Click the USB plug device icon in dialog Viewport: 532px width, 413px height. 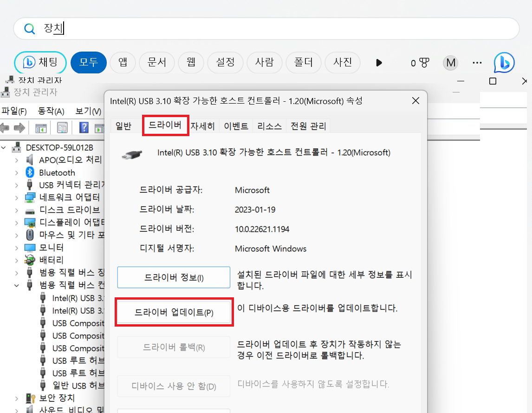(x=132, y=155)
